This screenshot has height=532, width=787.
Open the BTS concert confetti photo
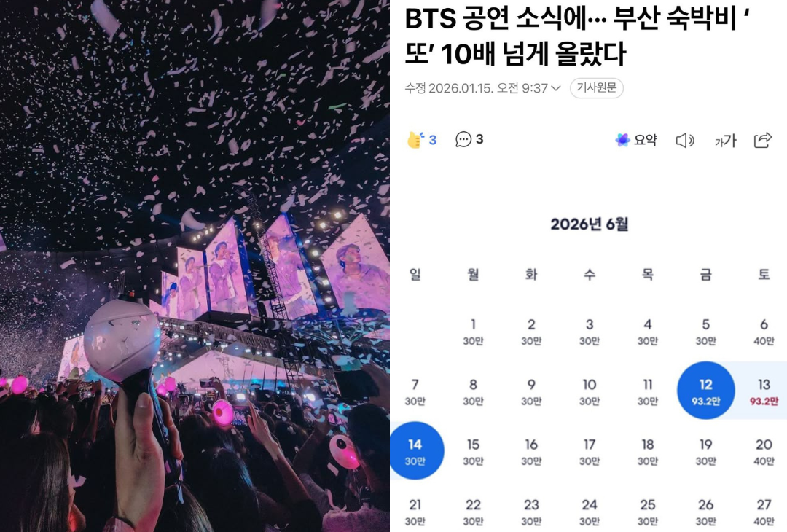point(195,266)
